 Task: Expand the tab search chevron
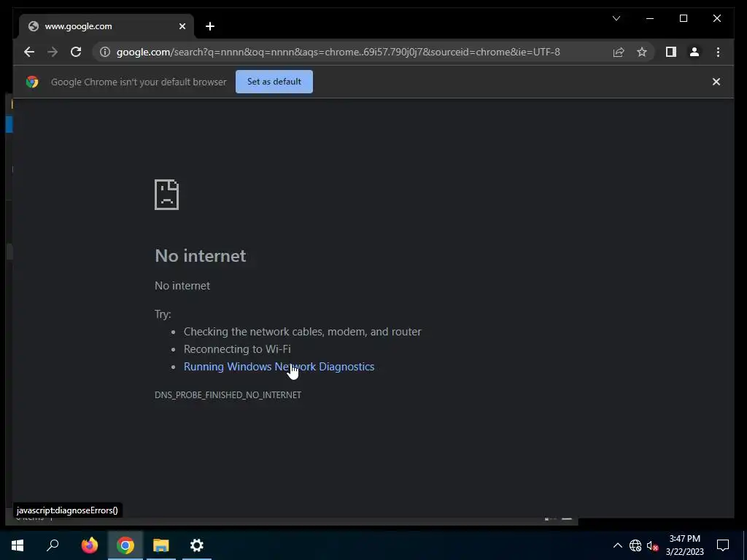coord(616,18)
